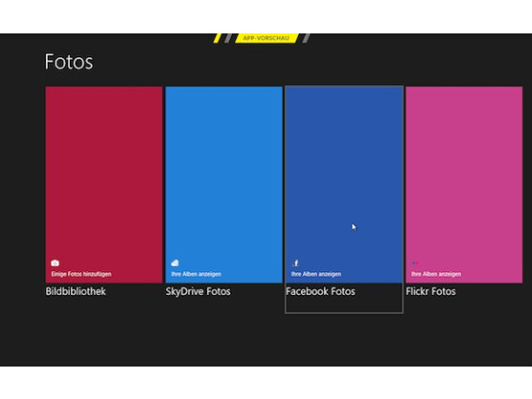Click 'Ihre Alben anzeigen' on Facebook tile
532x399 pixels.
coord(316,274)
